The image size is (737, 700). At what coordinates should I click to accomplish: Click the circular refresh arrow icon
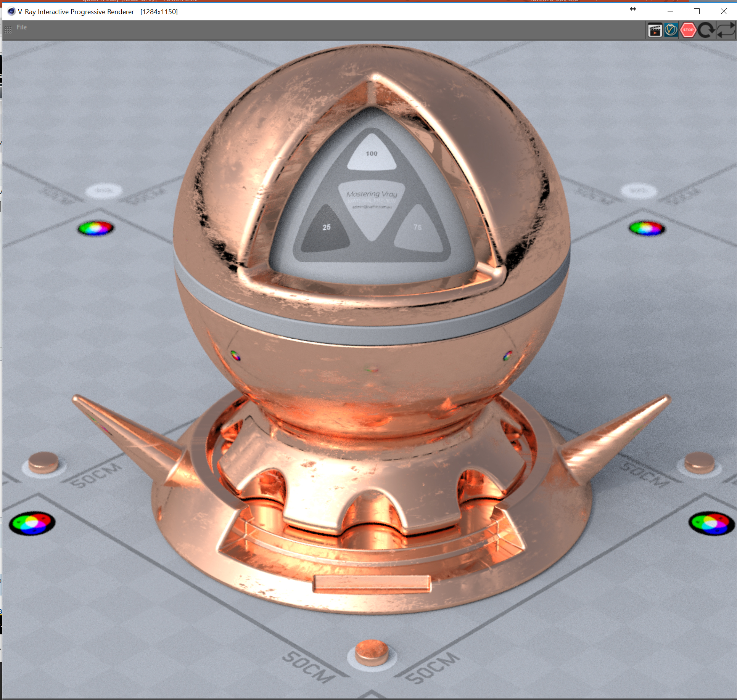(x=706, y=31)
